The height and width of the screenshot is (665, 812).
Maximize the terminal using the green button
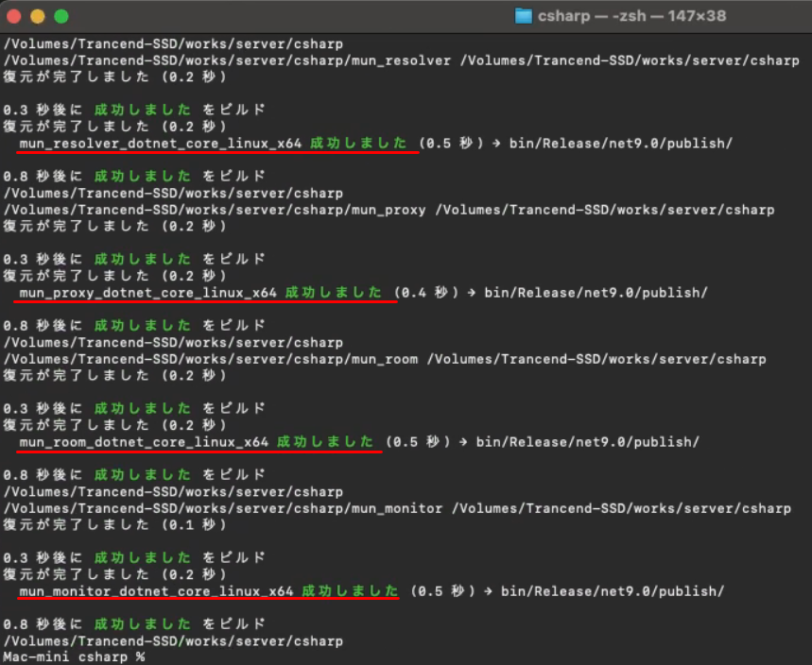tap(60, 16)
